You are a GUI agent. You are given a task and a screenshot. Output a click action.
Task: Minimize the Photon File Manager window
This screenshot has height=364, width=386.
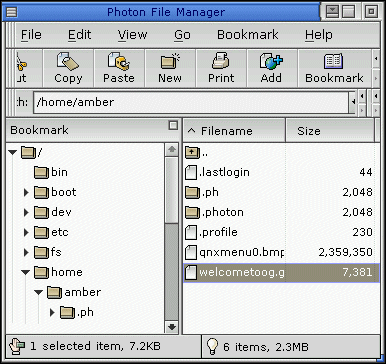(x=332, y=12)
